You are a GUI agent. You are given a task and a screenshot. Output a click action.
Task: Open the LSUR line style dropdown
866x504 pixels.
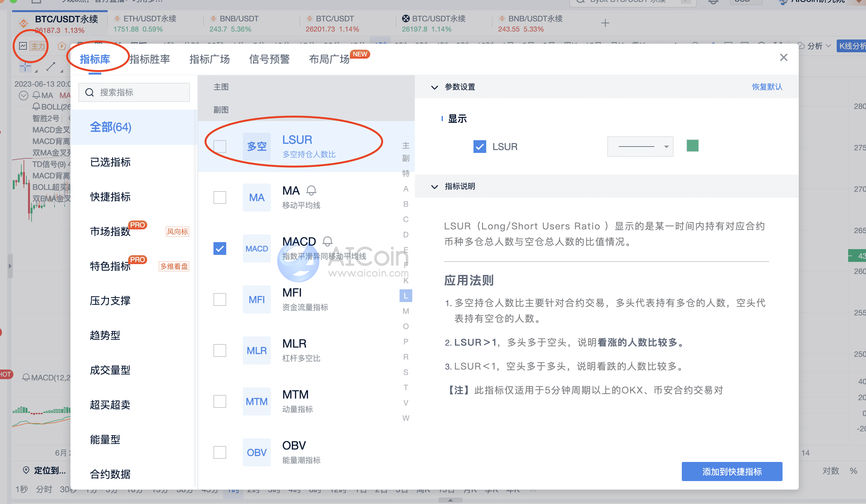click(x=640, y=146)
